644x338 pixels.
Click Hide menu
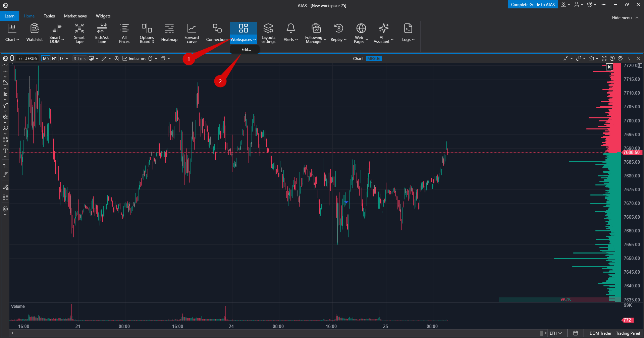tap(625, 17)
